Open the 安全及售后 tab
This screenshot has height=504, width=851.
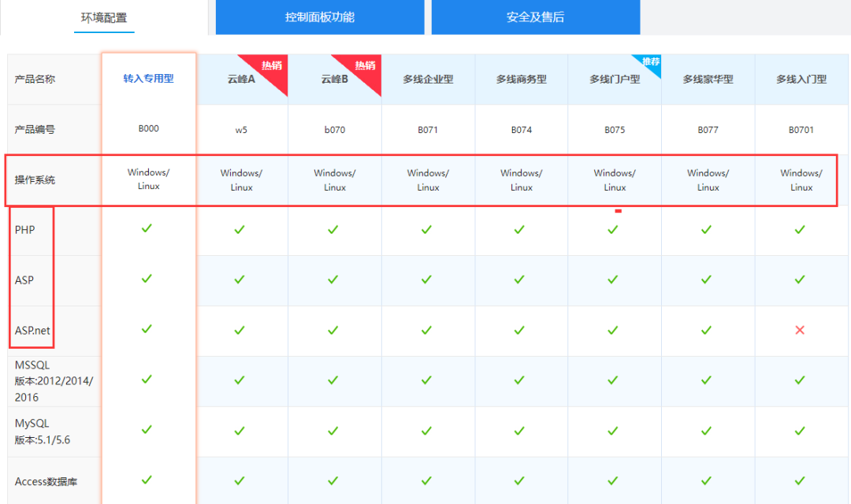pyautogui.click(x=535, y=17)
